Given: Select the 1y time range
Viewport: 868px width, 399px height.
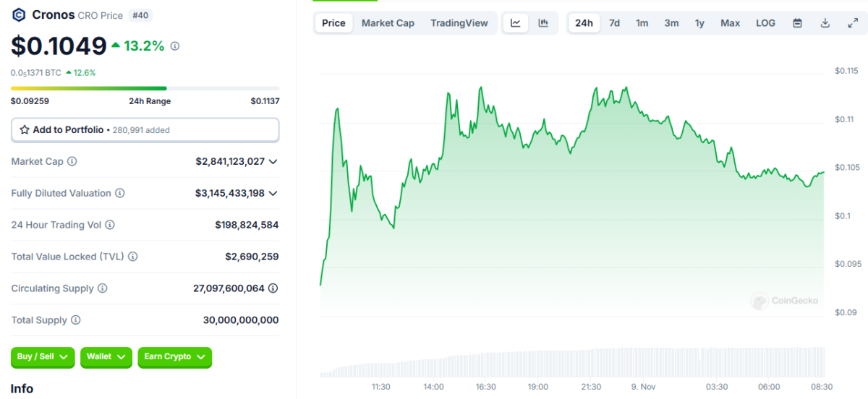Looking at the screenshot, I should pos(699,23).
